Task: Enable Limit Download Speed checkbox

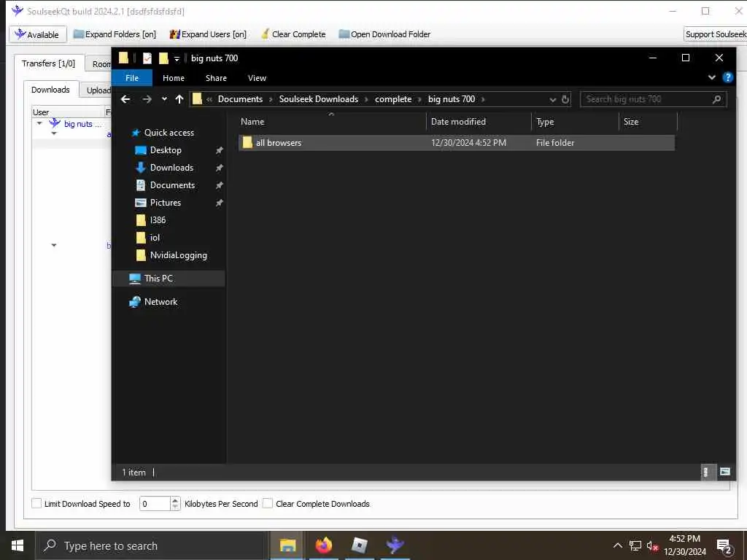Action: (x=36, y=503)
